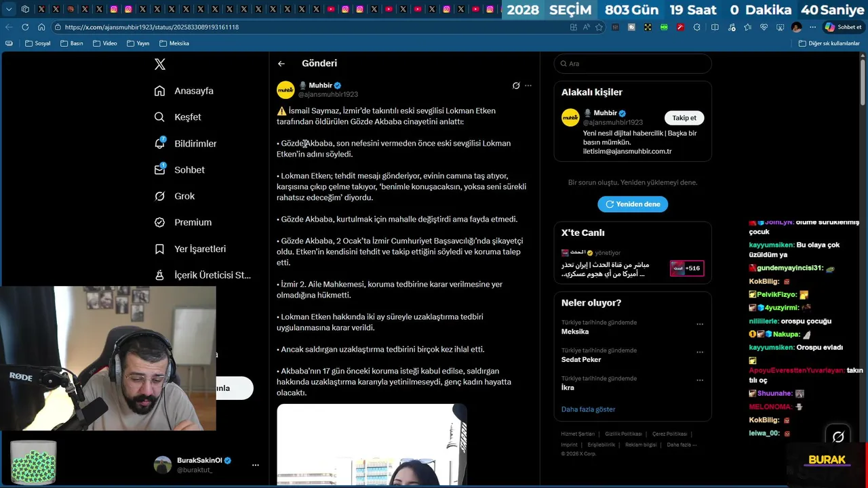Open the browser workspaces icon

point(25,9)
